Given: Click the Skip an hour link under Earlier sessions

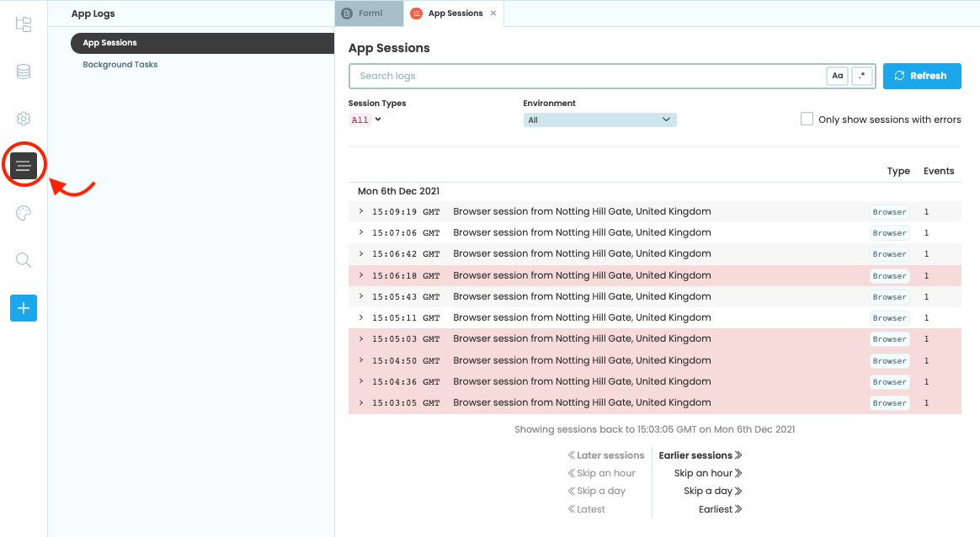Looking at the screenshot, I should [707, 472].
